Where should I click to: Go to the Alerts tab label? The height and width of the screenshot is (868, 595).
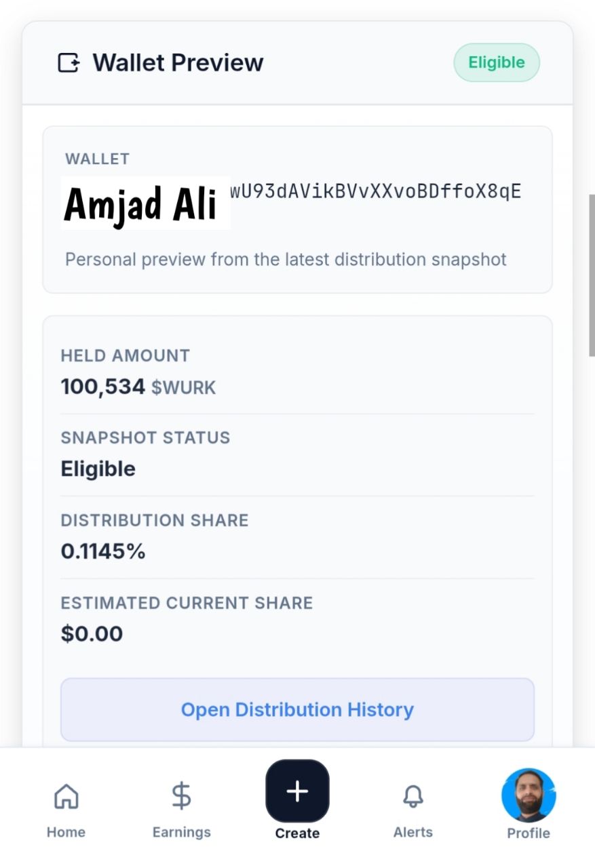pyautogui.click(x=413, y=832)
